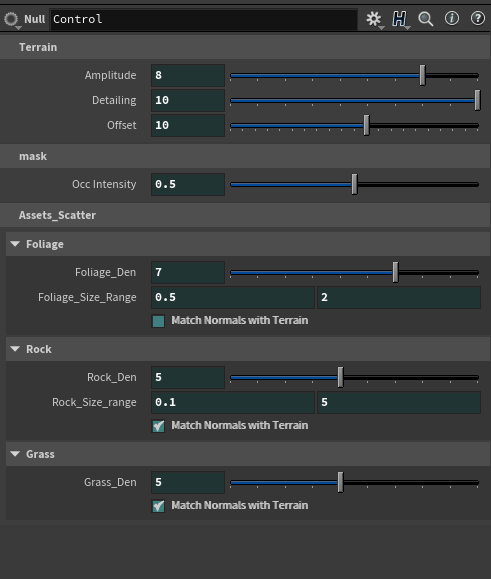Click the Control node name field

[x=204, y=19]
